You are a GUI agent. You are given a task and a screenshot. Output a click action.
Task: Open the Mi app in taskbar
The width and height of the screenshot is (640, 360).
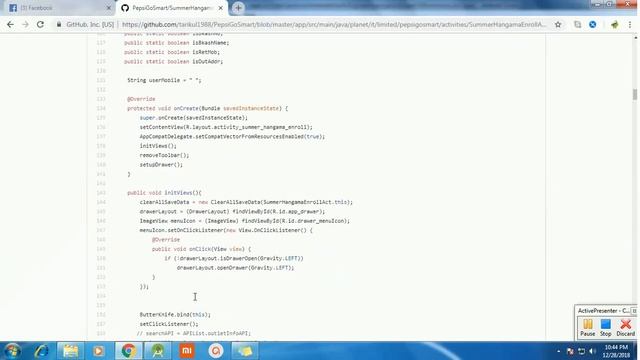(x=187, y=351)
